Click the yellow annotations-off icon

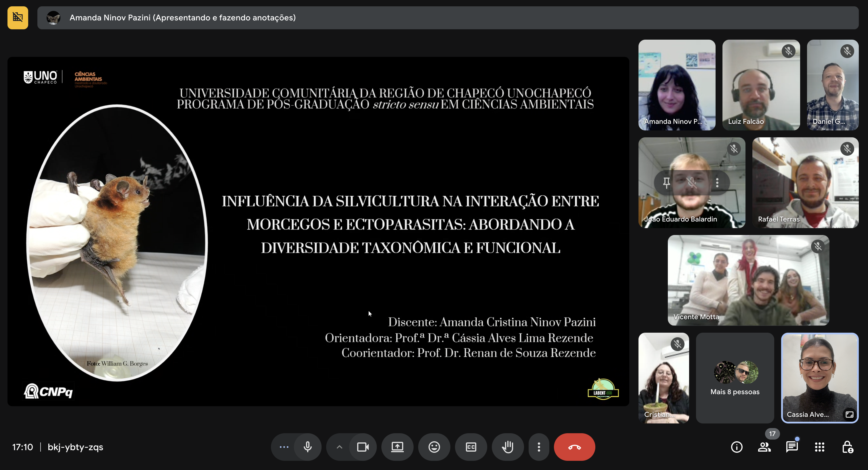click(x=18, y=18)
